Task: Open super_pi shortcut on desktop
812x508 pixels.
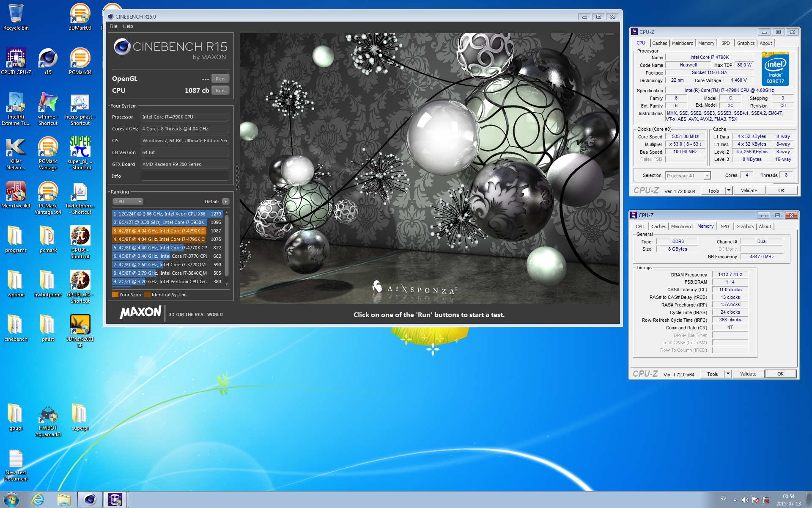Action: [x=80, y=153]
